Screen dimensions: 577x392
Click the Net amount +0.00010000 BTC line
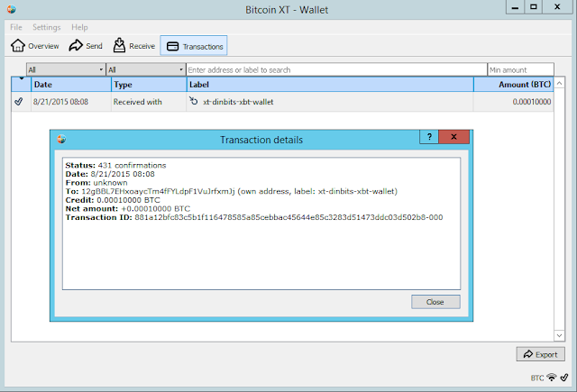click(128, 208)
